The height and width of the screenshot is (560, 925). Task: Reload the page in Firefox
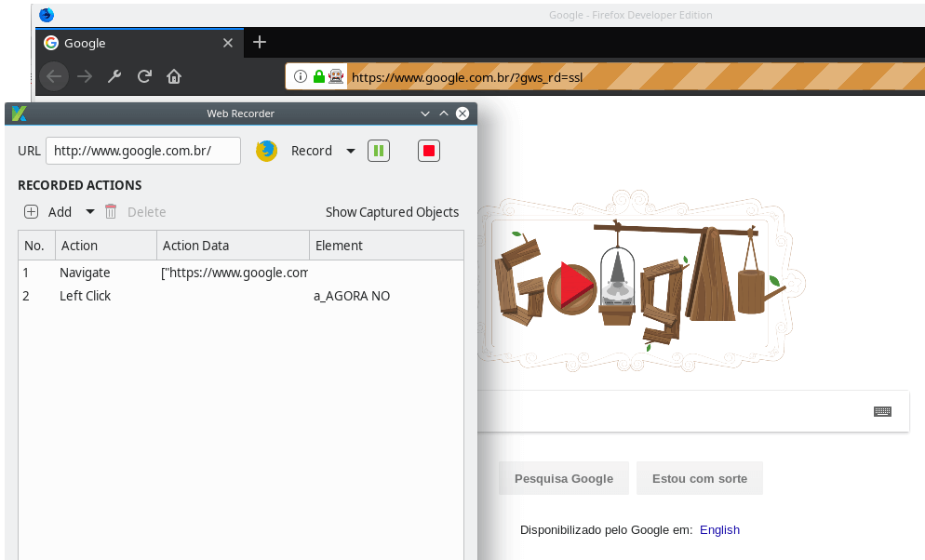point(144,76)
